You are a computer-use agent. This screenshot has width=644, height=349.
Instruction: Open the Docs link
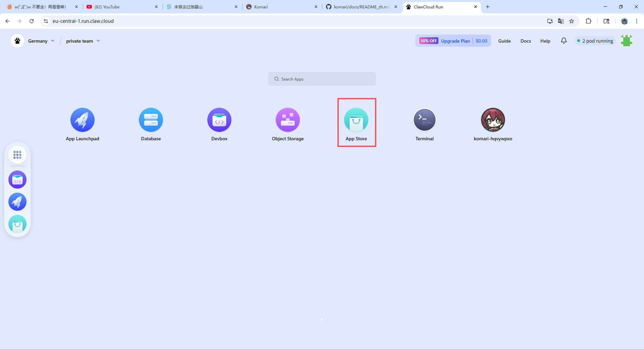(526, 41)
